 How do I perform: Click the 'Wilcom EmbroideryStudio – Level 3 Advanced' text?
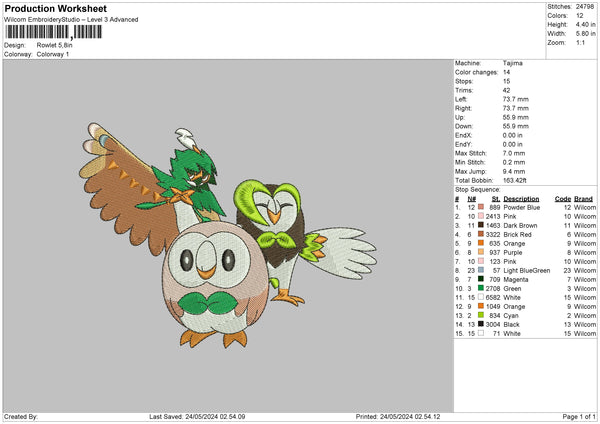coord(71,20)
